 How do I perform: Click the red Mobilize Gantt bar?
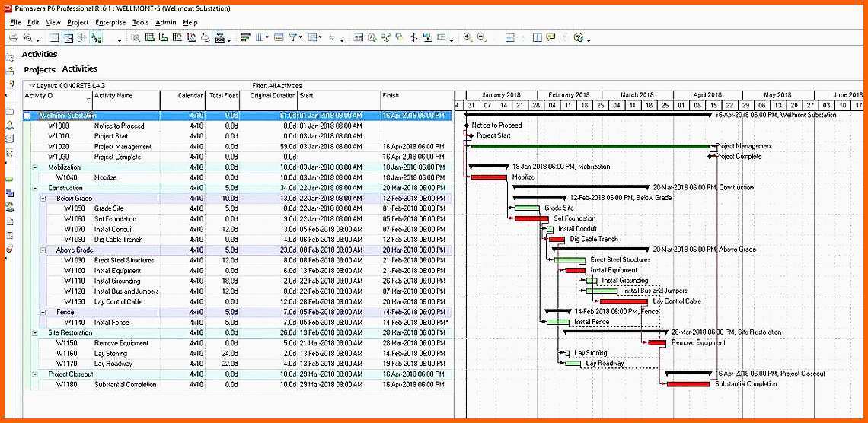[x=488, y=177]
